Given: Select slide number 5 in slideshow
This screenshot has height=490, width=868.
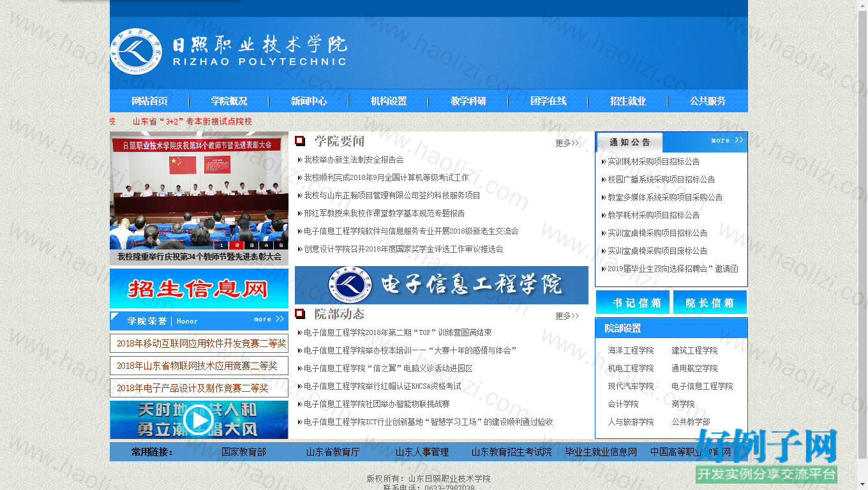Looking at the screenshot, I should click(x=281, y=245).
